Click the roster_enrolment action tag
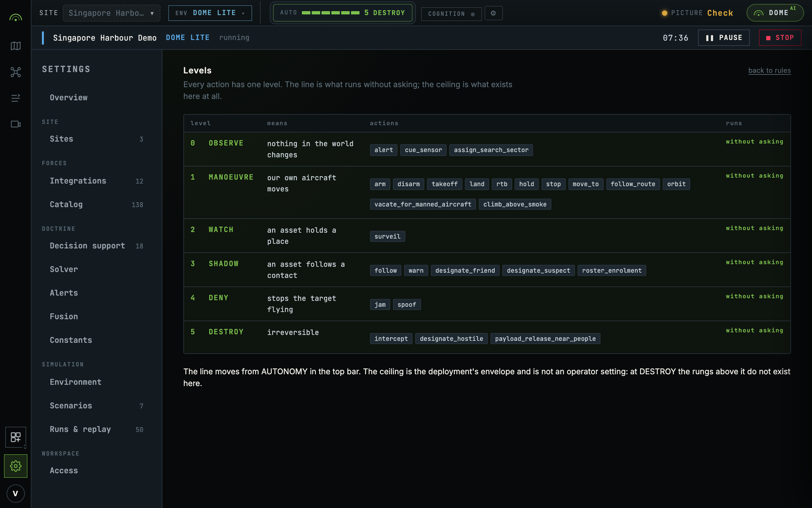Image resolution: width=812 pixels, height=508 pixels. [x=612, y=270]
